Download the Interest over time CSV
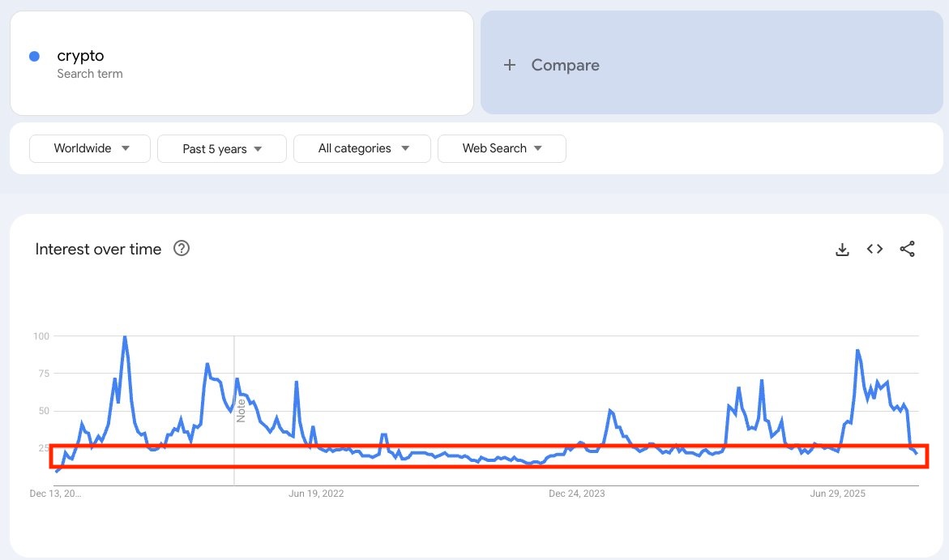The height and width of the screenshot is (560, 949). point(842,249)
